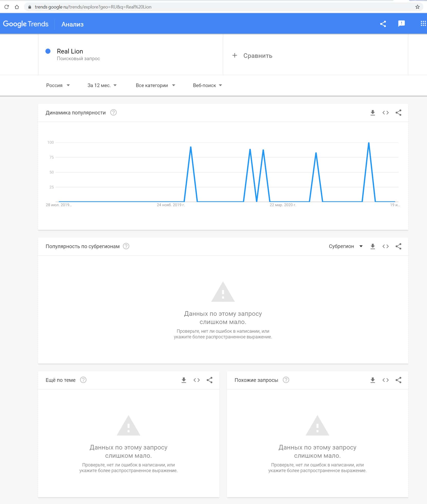Select the 24 нояб. 2019 г. axis label
This screenshot has height=504, width=427.
coord(171,205)
